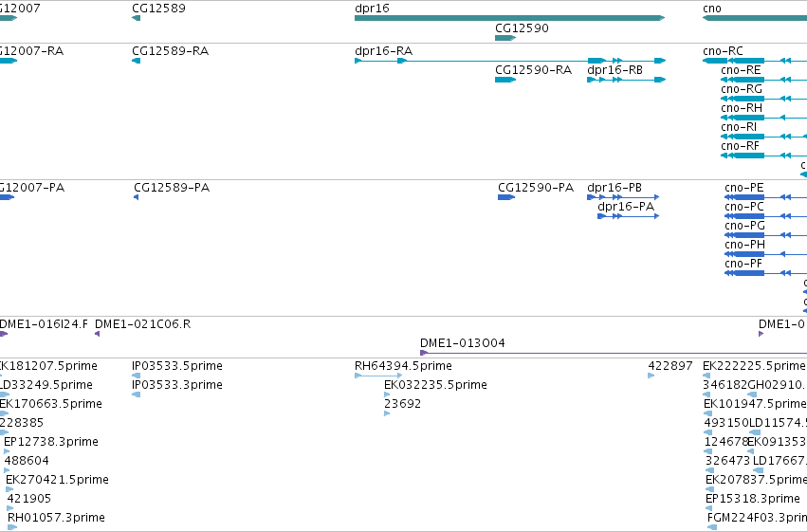Click the cno-RC transcript label
The image size is (807, 532).
(723, 51)
